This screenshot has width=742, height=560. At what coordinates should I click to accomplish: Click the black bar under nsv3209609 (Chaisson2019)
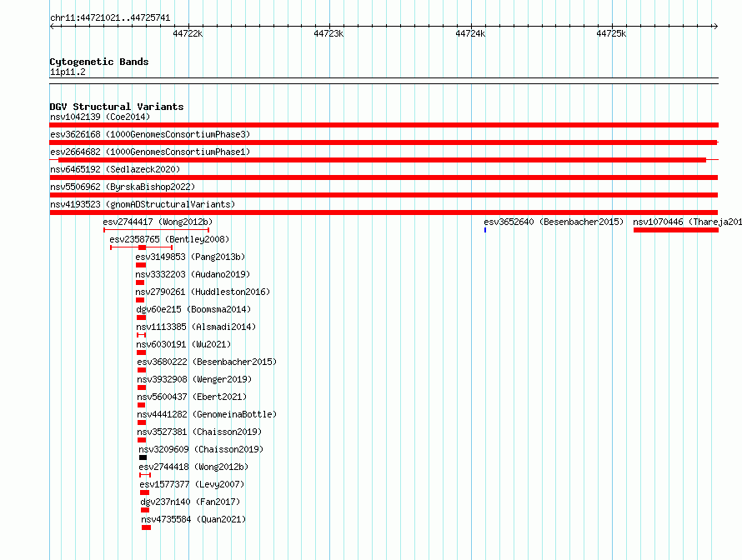(x=143, y=457)
